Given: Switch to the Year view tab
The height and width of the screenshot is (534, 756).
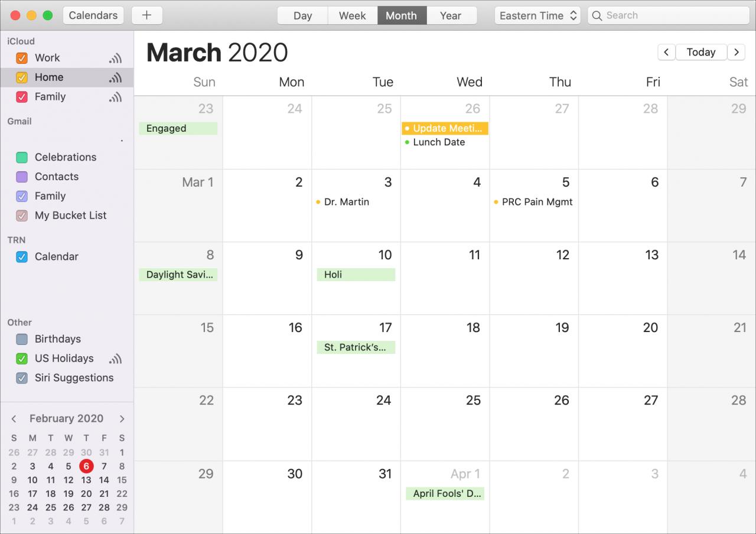Looking at the screenshot, I should pos(451,15).
